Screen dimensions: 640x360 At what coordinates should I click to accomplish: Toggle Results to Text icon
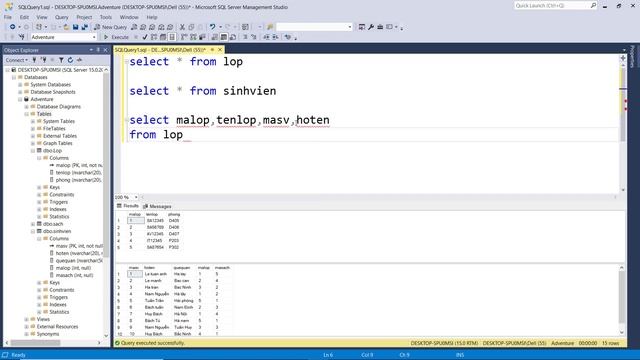215,37
